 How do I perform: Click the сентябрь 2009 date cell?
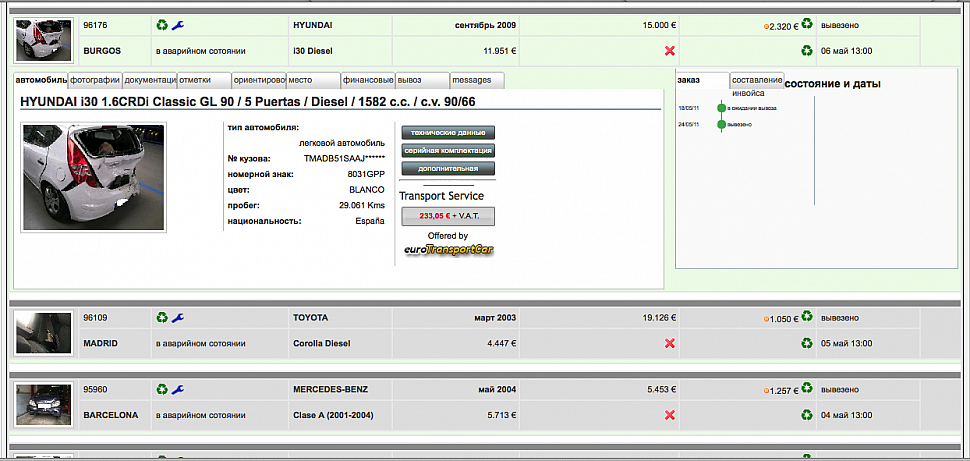coord(456,25)
